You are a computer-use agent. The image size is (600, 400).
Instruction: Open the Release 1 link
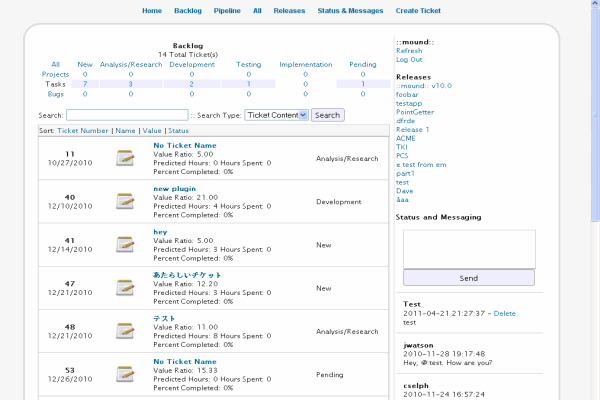click(412, 129)
